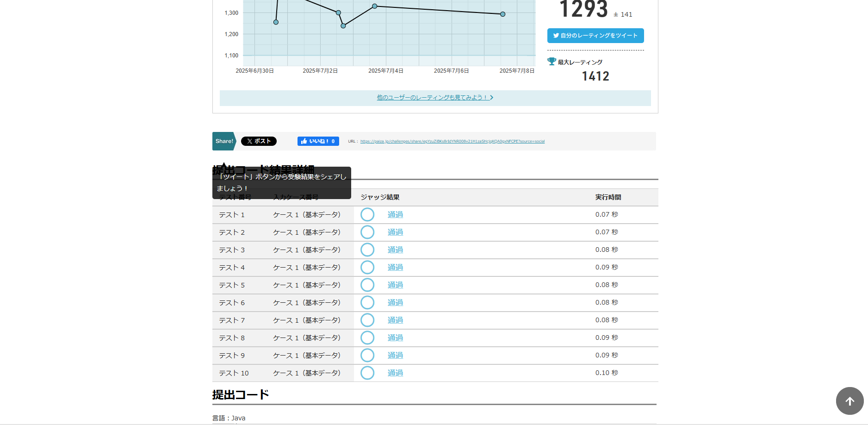Image resolution: width=868 pixels, height=425 pixels.
Task: Click the graph data point near July 4
Action: tap(375, 6)
